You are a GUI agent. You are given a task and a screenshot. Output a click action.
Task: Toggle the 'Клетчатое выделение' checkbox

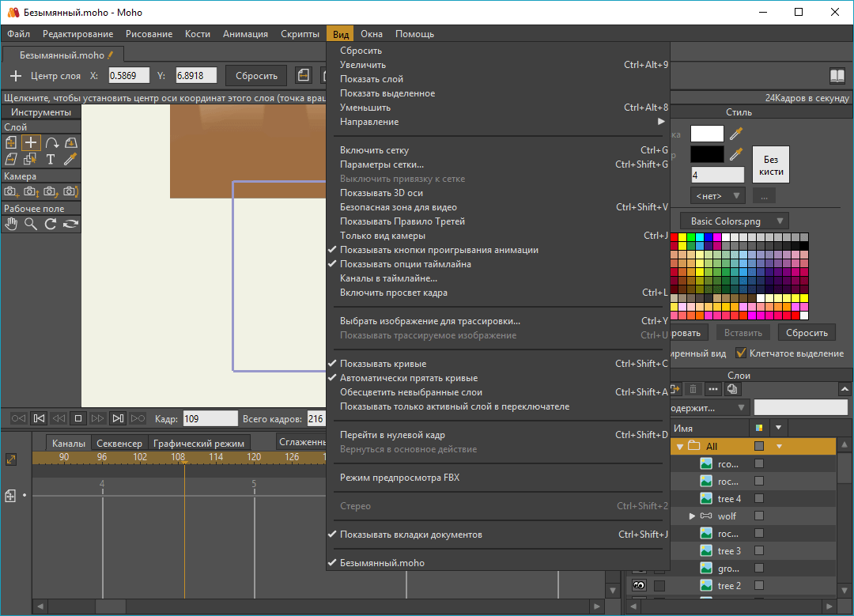(x=741, y=353)
